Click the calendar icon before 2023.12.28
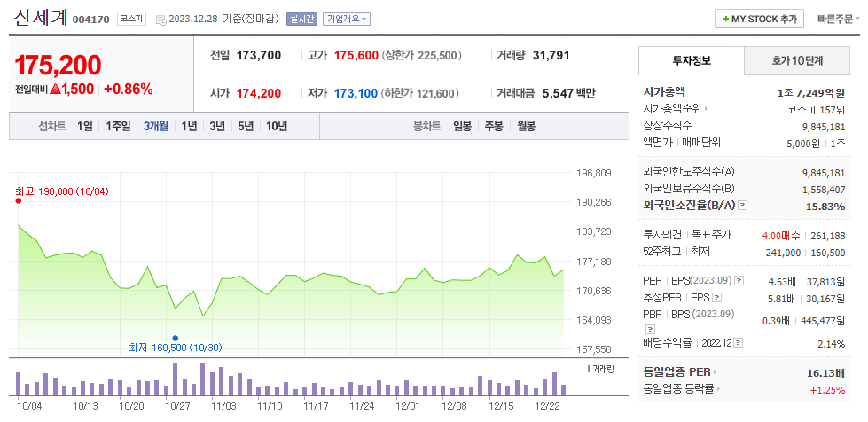Image resolution: width=868 pixels, height=422 pixels. 160,20
